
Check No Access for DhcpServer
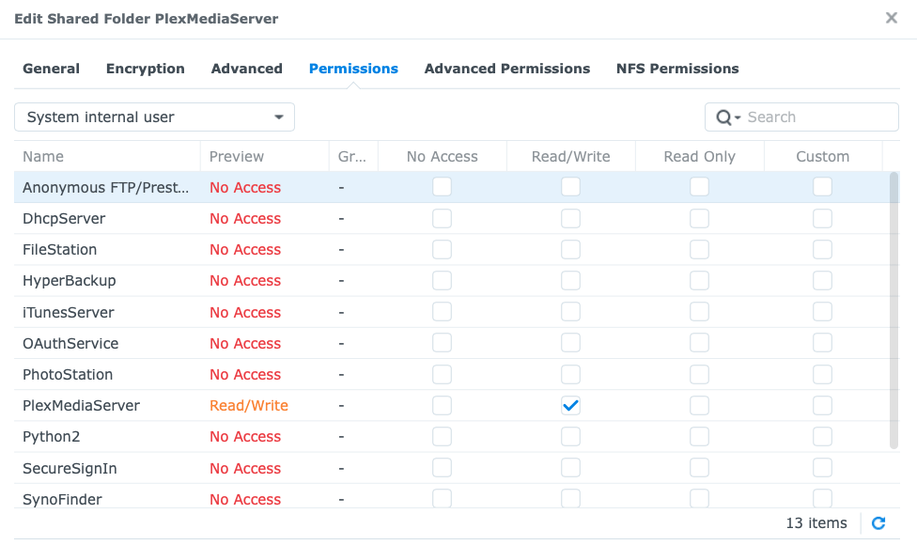(442, 219)
